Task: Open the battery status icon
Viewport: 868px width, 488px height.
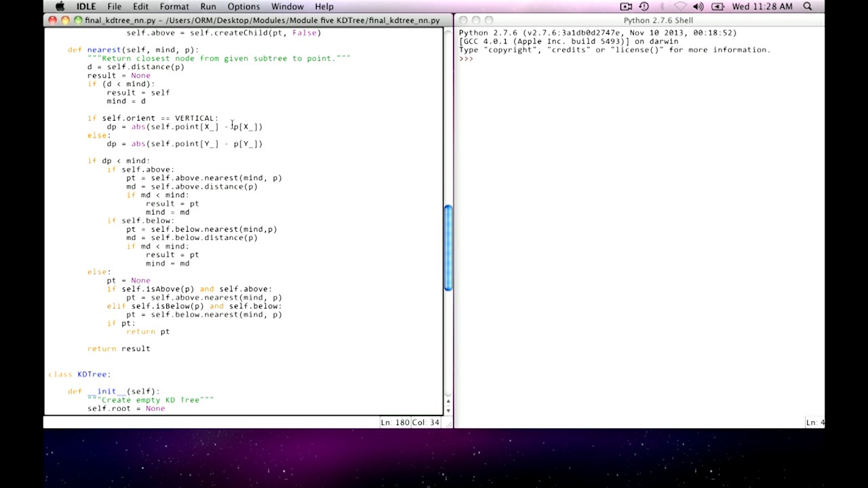Action: [717, 7]
